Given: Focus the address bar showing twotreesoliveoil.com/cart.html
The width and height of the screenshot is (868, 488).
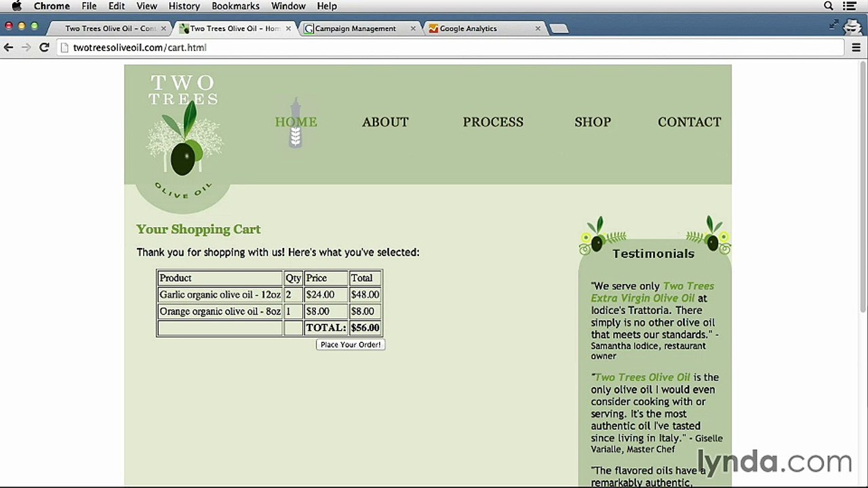Looking at the screenshot, I should tap(450, 47).
